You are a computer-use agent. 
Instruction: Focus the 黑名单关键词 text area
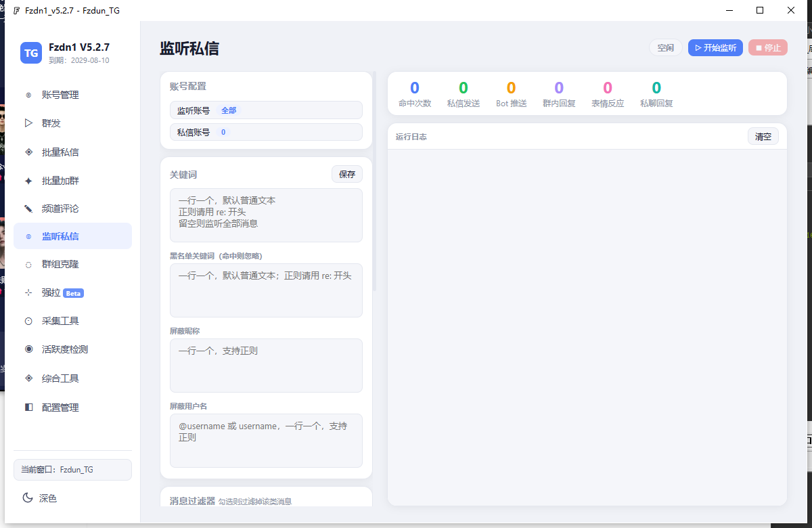(x=266, y=290)
